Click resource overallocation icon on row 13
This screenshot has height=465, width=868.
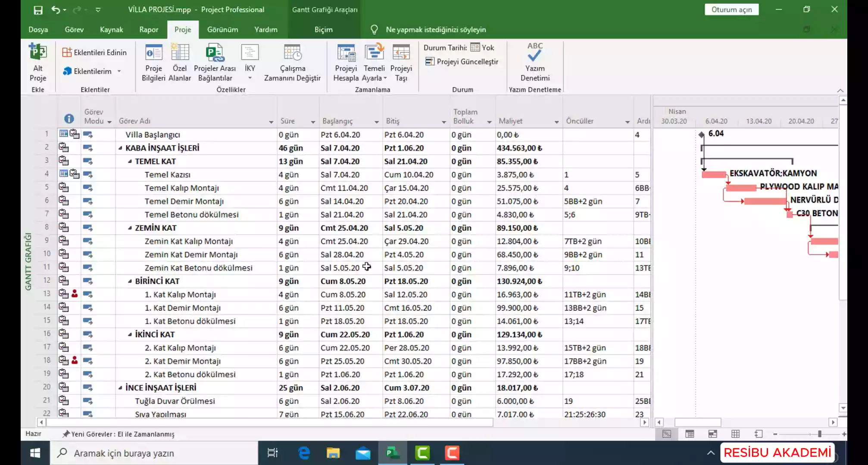pyautogui.click(x=75, y=294)
